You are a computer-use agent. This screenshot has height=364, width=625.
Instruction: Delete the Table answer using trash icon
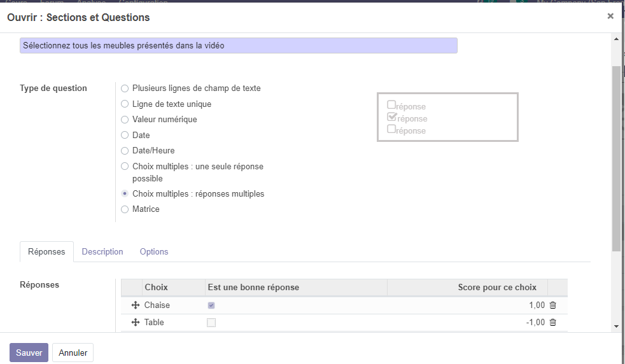tap(552, 323)
